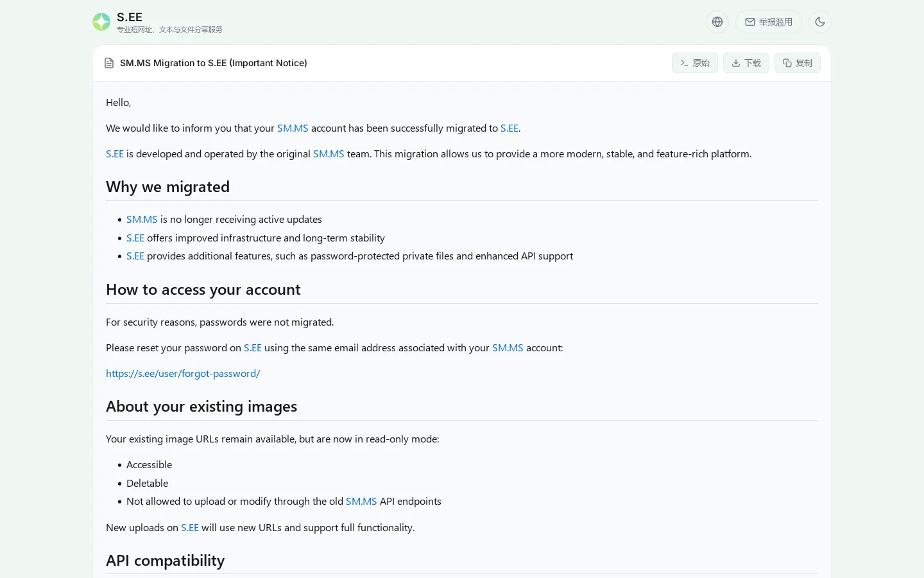Click 'Your existing image URLs remain available' sentence

pos(273,439)
